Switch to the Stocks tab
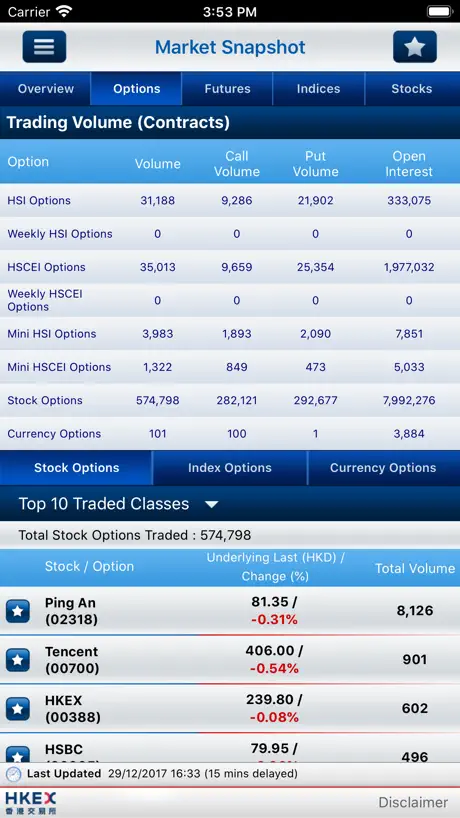Screen dimensions: 460x818 tap(412, 89)
